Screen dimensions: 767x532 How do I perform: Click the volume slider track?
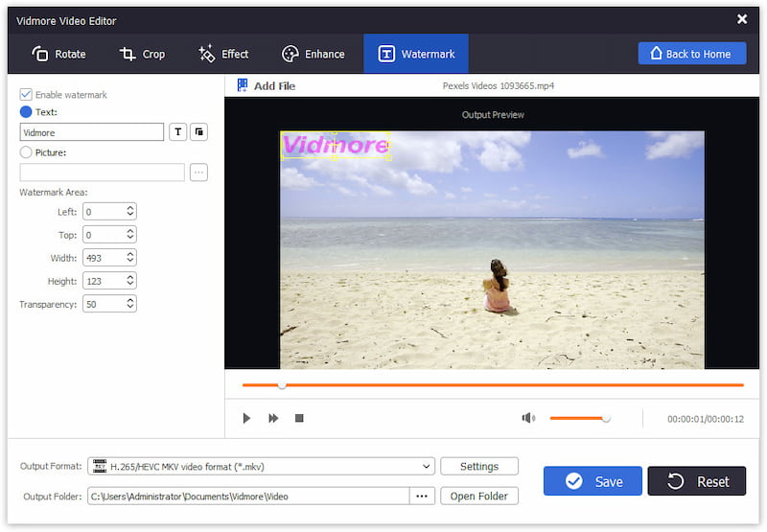click(x=577, y=418)
